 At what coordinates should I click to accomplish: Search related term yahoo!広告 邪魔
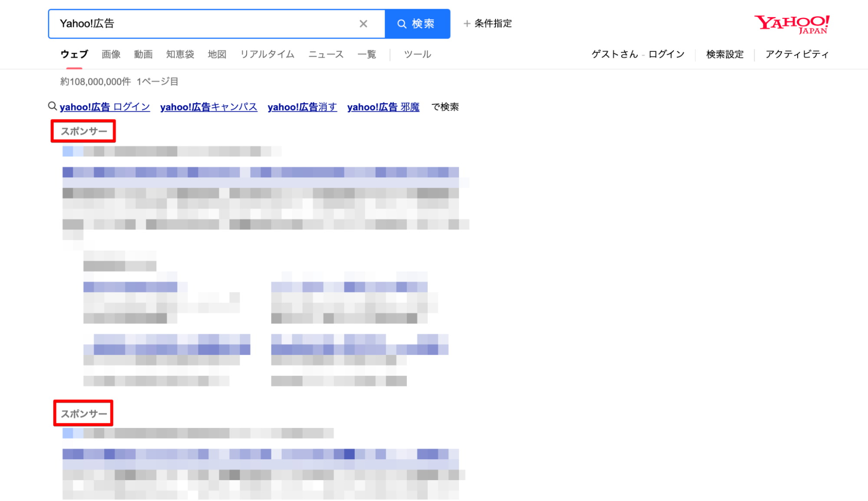383,107
